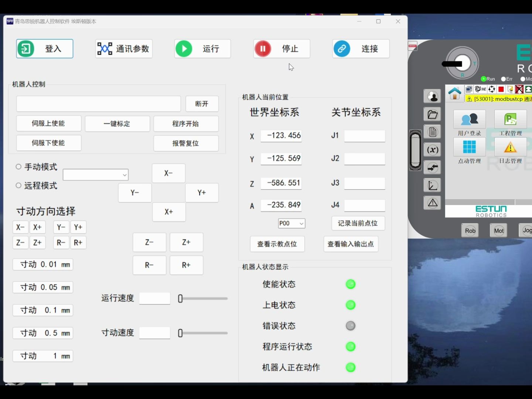Image resolution: width=532 pixels, height=399 pixels.
Task: Select jog step 寸动 0.01 mm
Action: (x=43, y=265)
